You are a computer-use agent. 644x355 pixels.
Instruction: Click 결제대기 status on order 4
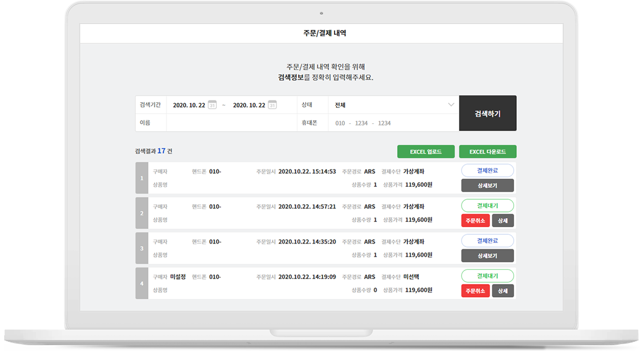(487, 276)
